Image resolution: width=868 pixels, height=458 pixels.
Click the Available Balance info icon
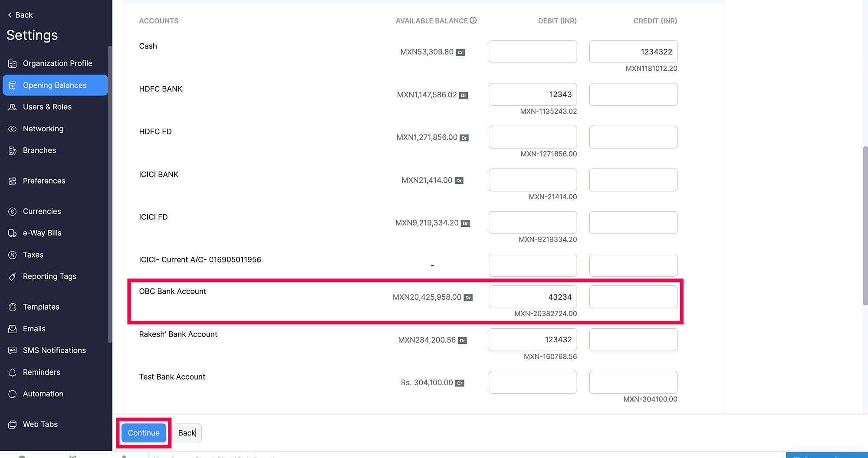(x=473, y=20)
